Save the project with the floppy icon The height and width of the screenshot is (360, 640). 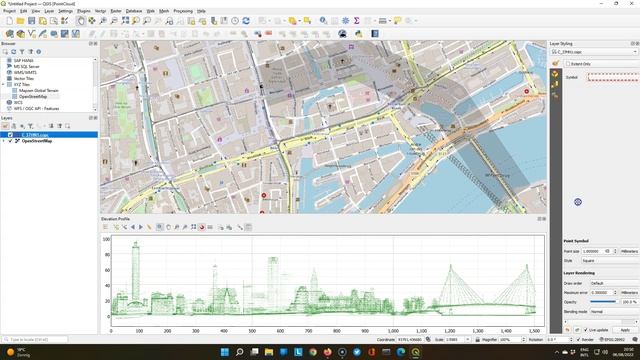coord(31,21)
